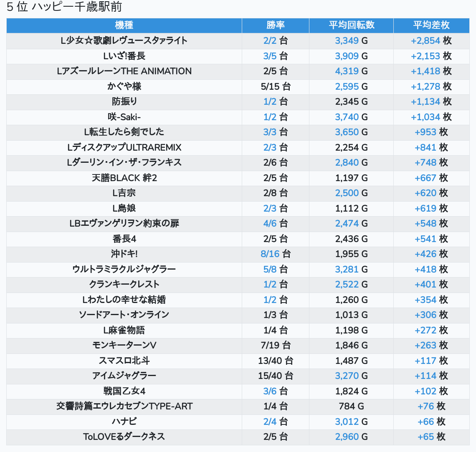
Task: Click the average spins 1,013 G
Action: point(351,315)
